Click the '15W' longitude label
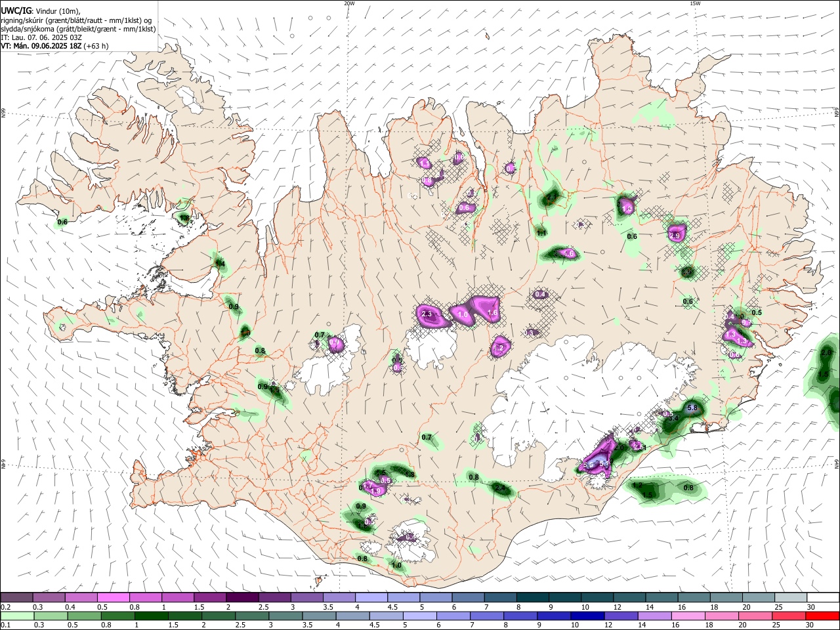Image resolution: width=840 pixels, height=630 pixels. pos(695,3)
